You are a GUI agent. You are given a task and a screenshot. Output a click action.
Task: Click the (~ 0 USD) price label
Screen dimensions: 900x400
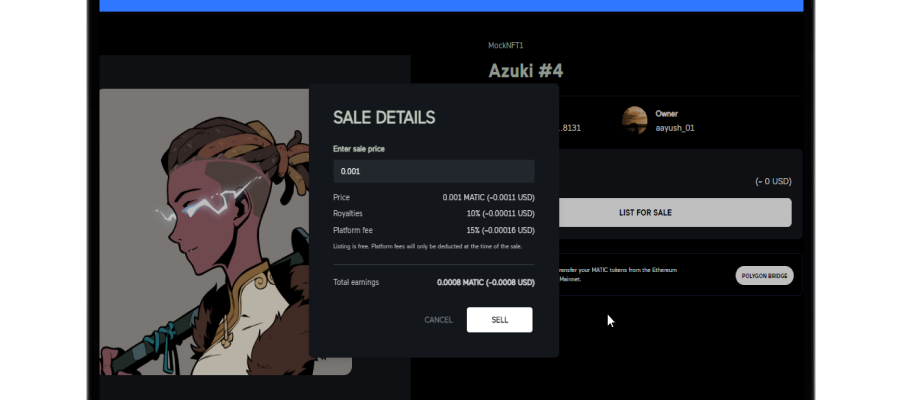[x=773, y=181]
